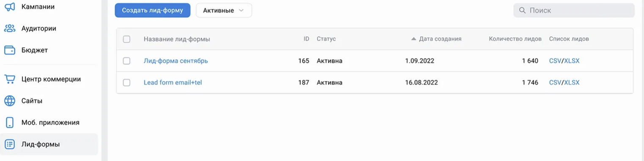Screen dimensions: 644x161
Task: Toggle the select-all checkbox in the table header
Action: pyautogui.click(x=127, y=39)
